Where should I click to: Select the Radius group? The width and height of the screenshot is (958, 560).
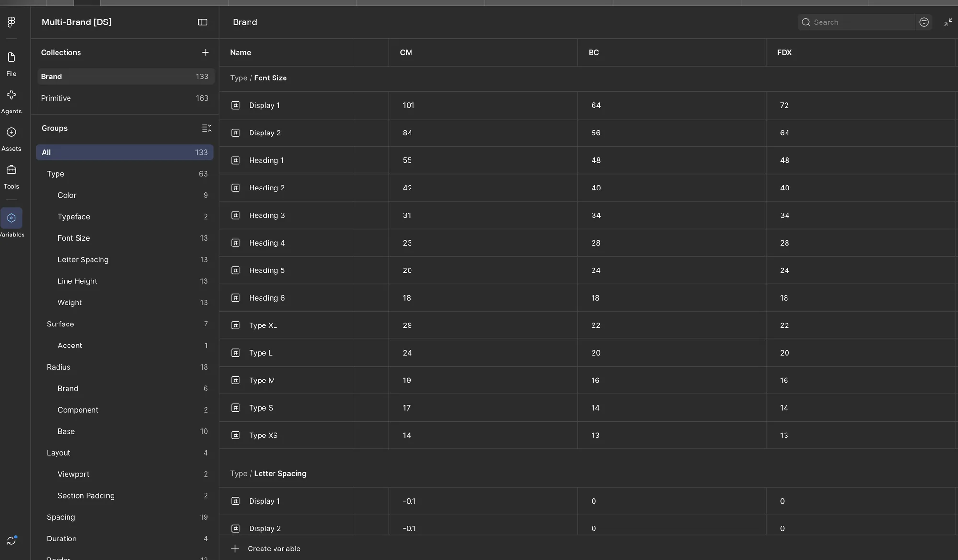[125, 367]
